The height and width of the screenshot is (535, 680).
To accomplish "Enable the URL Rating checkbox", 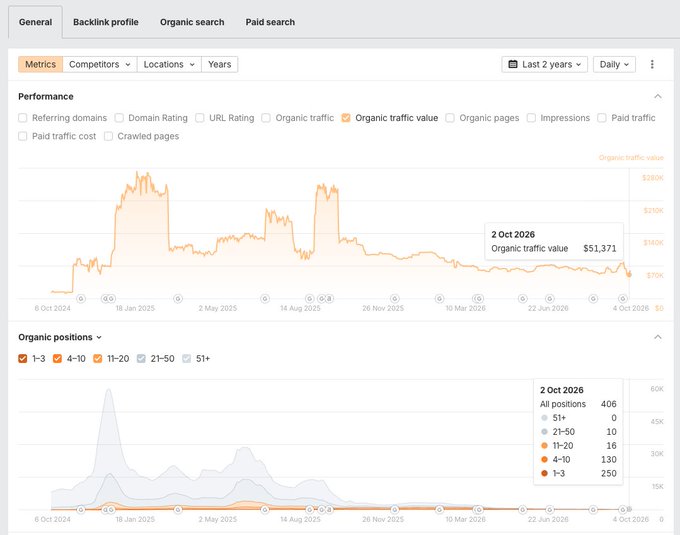I will coord(200,118).
